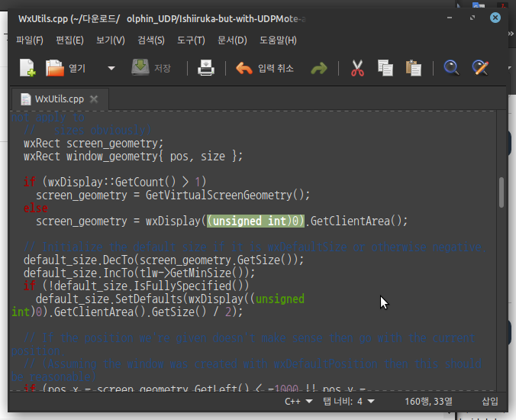Open the 도움말(H) menu
The height and width of the screenshot is (420, 516).
coord(278,40)
